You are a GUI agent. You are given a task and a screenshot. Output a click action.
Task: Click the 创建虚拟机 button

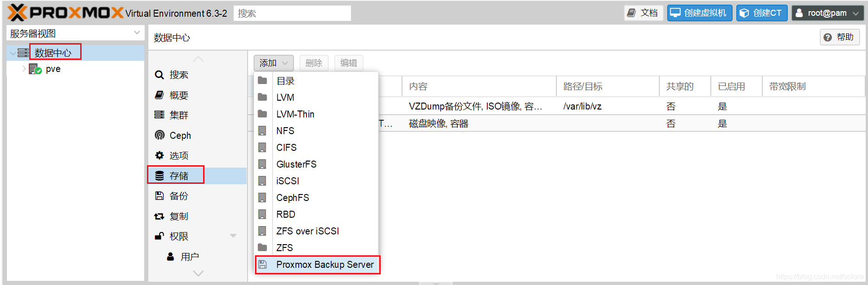point(700,13)
